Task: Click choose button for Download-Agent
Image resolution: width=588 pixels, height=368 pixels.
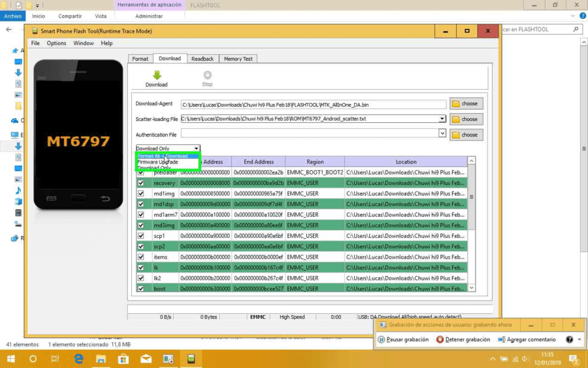Action: coord(466,103)
